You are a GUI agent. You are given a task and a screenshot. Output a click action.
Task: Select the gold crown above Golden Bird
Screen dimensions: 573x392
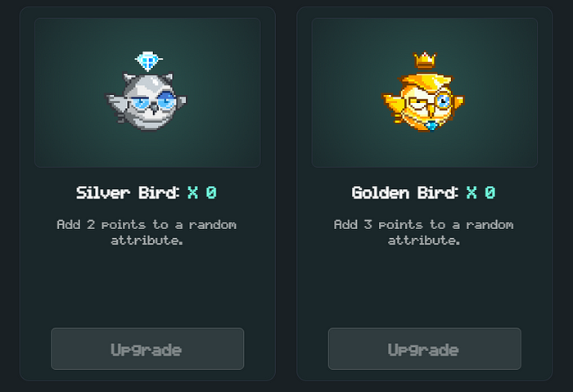point(425,60)
